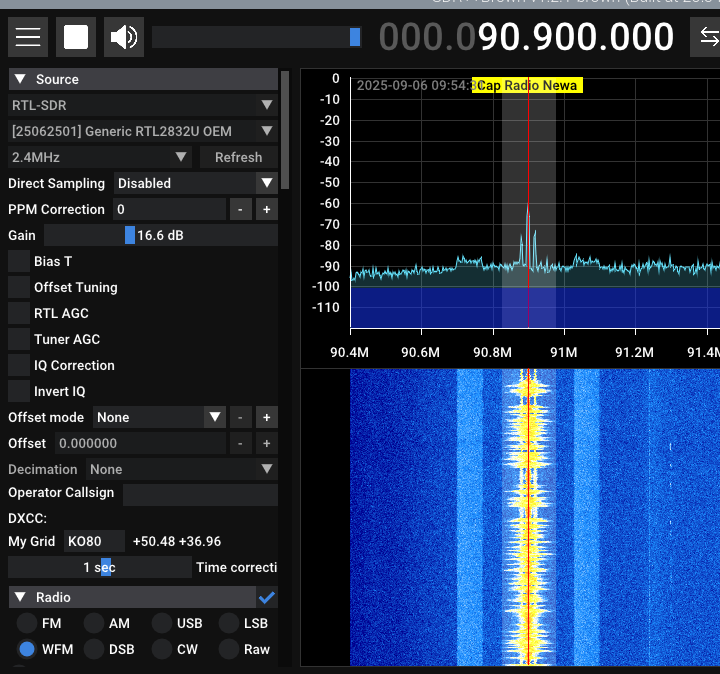Click the Operator Callsign input field
The image size is (720, 674).
[x=200, y=494]
